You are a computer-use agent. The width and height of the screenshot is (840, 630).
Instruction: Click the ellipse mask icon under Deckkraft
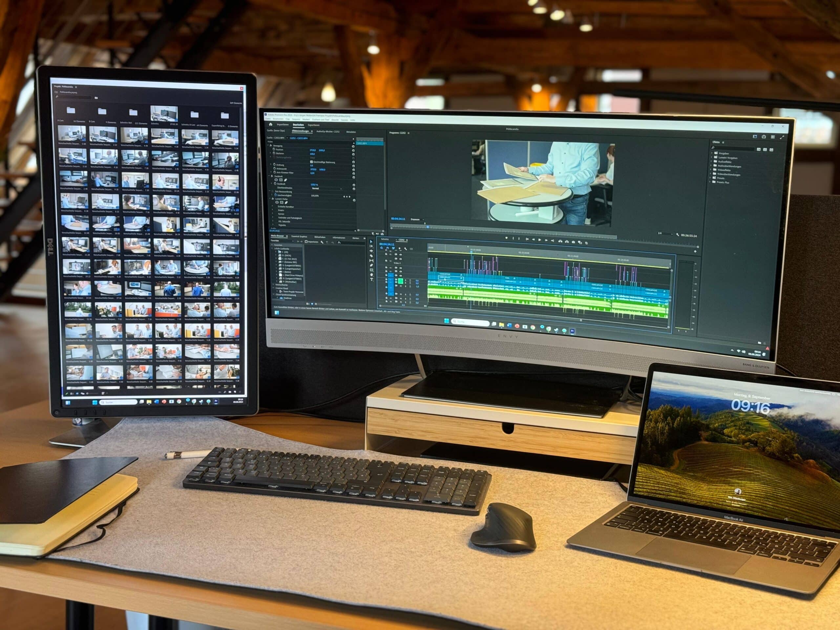pos(276,180)
